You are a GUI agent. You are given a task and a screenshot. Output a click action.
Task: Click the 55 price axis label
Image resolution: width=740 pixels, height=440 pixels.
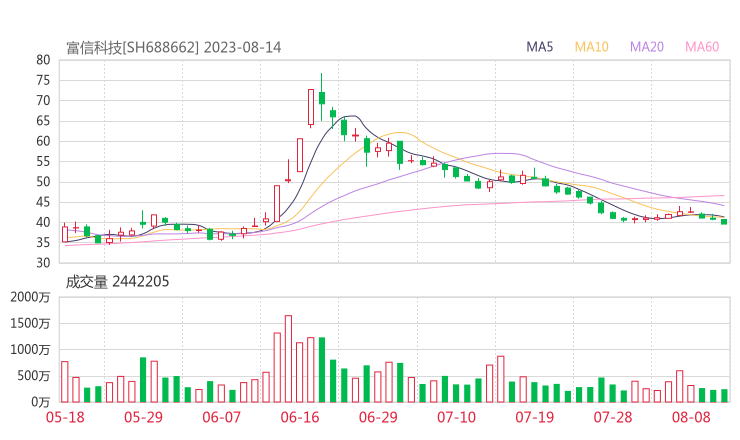coord(43,161)
